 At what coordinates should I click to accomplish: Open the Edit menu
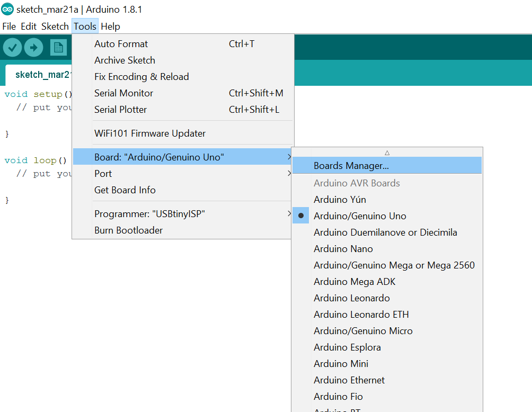29,26
